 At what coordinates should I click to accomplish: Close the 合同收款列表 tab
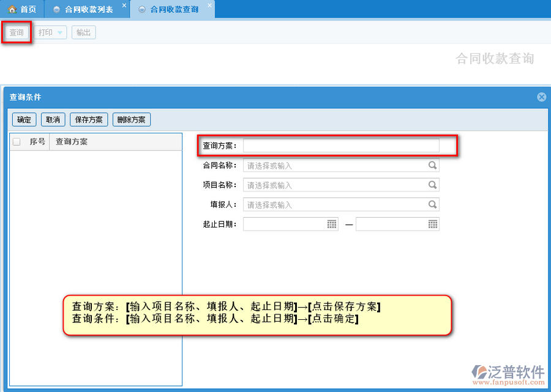(x=124, y=6)
